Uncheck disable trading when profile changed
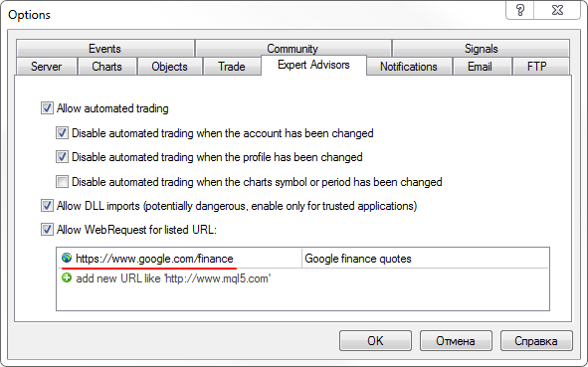This screenshot has width=588, height=367. (x=62, y=157)
